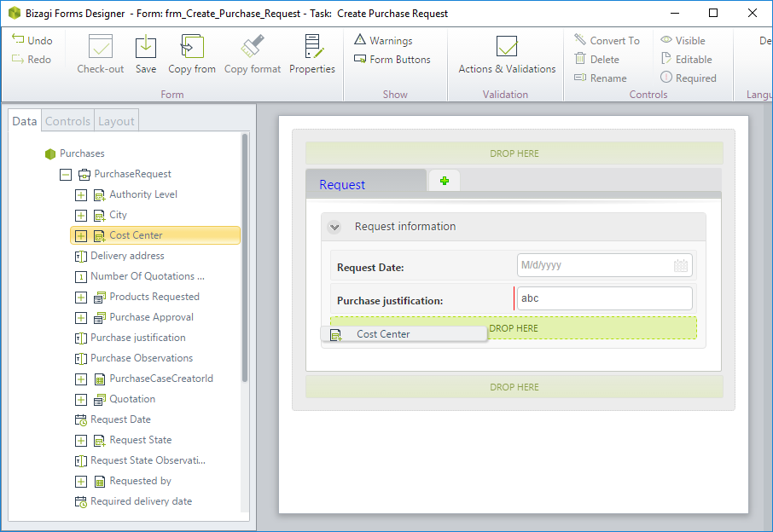This screenshot has width=773, height=532.
Task: Expand the Purchase Approval node
Action: 81,318
